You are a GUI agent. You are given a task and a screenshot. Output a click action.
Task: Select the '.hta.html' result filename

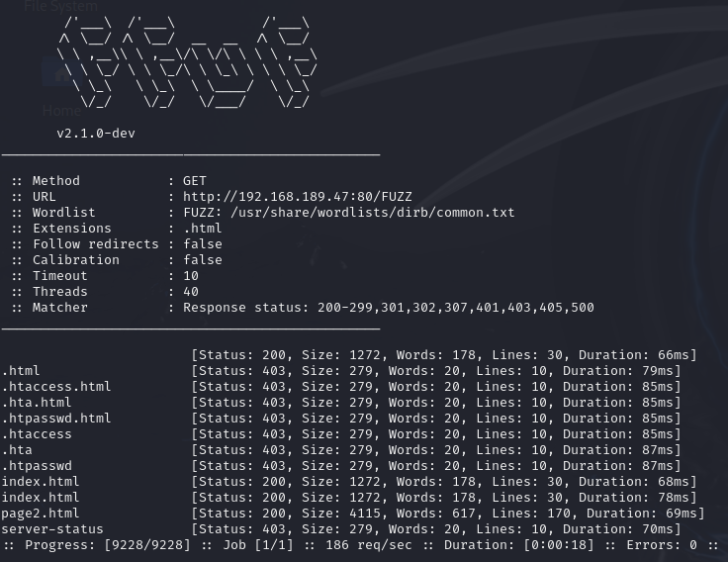click(x=37, y=403)
